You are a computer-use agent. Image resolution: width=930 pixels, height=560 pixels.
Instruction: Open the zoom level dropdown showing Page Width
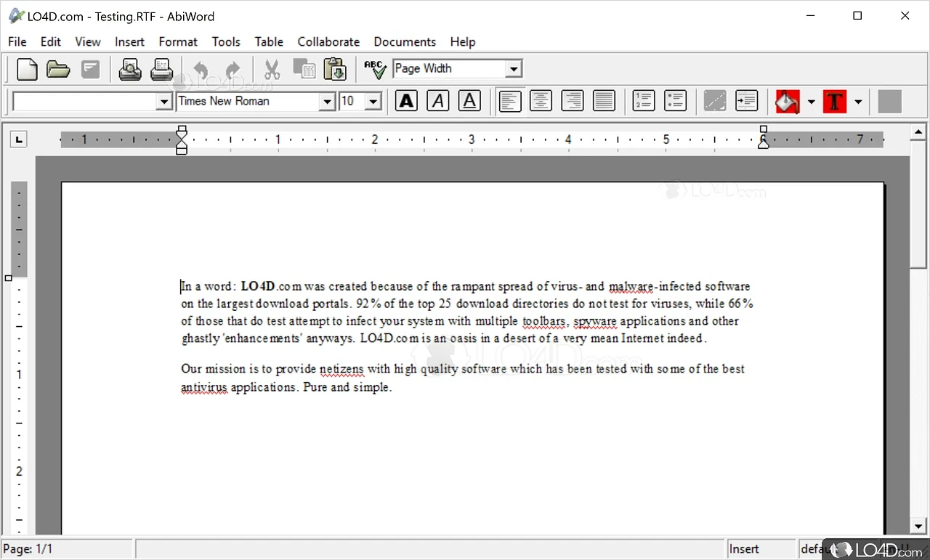coord(514,68)
